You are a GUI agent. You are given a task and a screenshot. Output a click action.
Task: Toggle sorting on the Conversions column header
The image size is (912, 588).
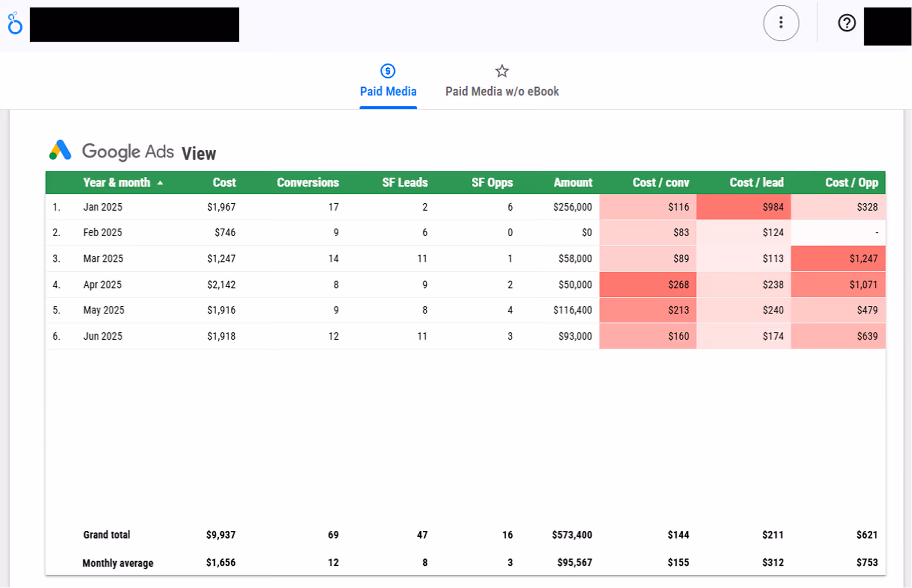click(x=308, y=182)
